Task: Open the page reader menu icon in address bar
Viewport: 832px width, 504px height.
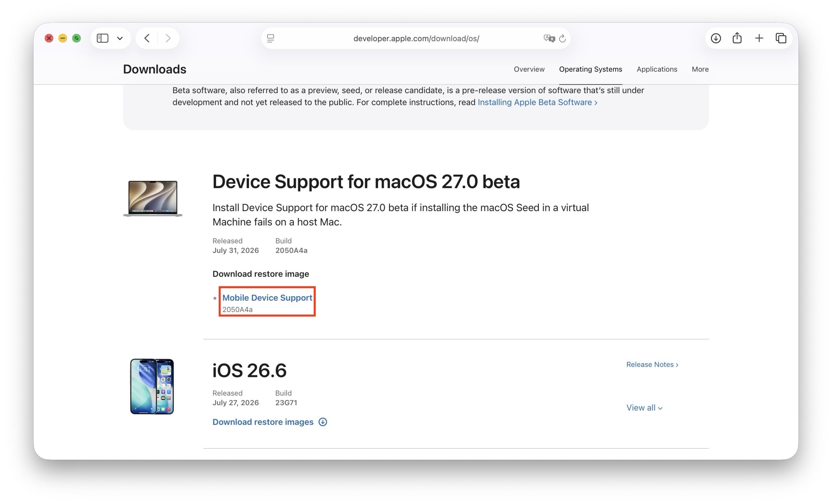Action: click(x=270, y=38)
